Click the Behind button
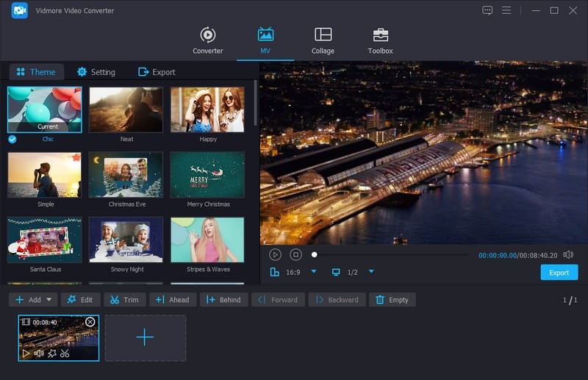Screen dimensions: 588x380 (x=223, y=300)
